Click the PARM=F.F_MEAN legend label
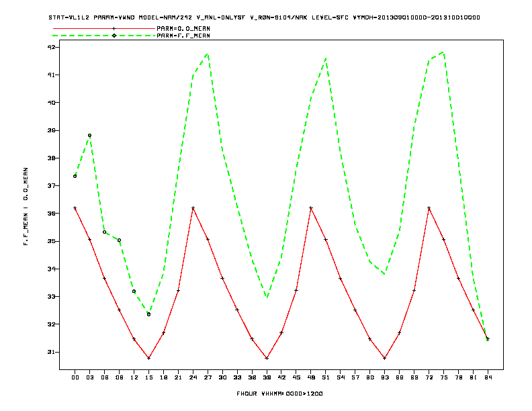 point(183,36)
